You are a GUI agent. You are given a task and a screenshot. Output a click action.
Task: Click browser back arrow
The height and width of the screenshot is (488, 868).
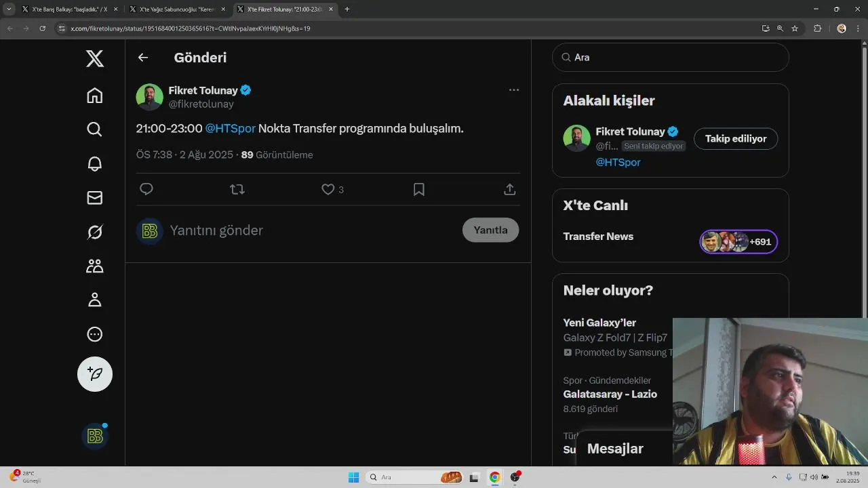(x=9, y=28)
